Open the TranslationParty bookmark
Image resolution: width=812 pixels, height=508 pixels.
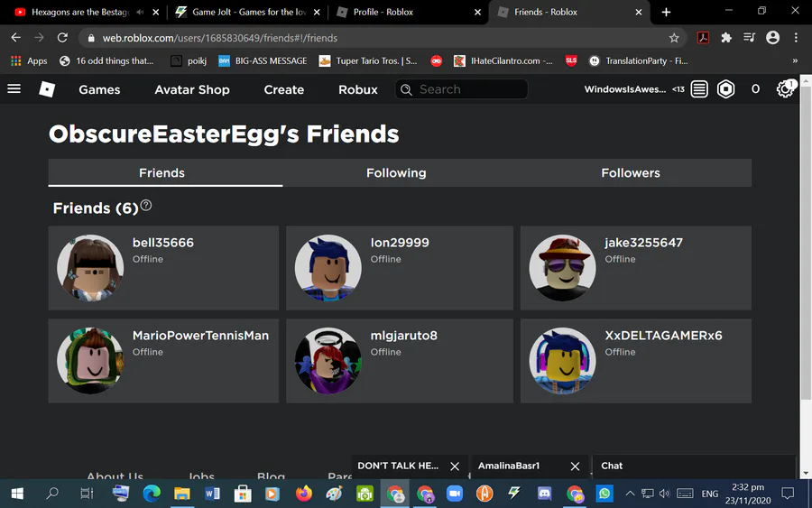[639, 61]
